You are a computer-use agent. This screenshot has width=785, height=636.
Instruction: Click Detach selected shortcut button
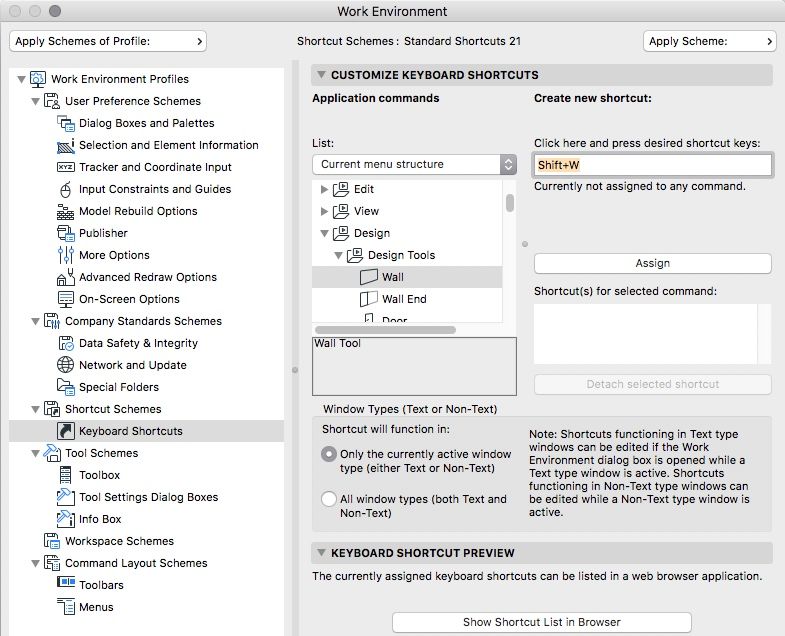pos(652,385)
